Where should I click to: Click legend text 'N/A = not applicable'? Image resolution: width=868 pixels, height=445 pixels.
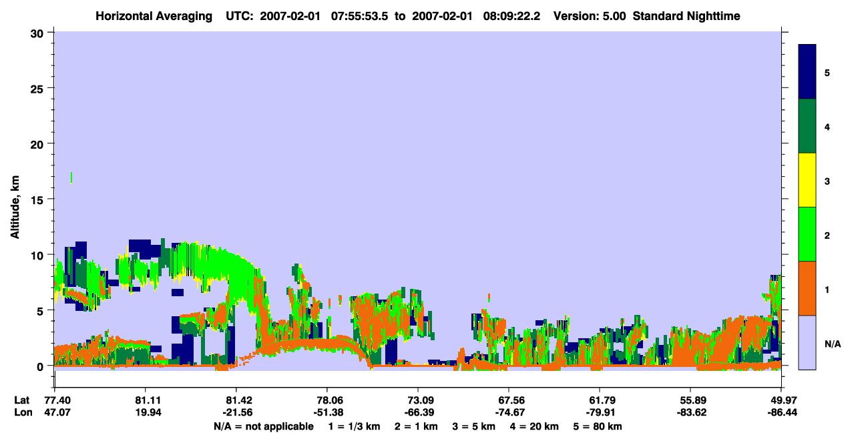click(263, 426)
